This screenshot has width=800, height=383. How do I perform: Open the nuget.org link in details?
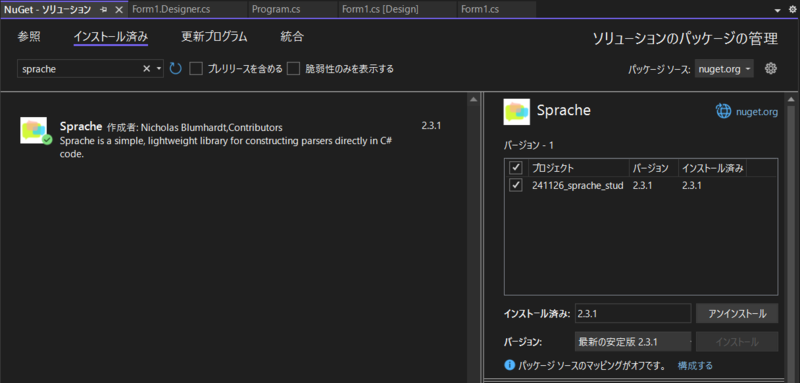point(757,112)
